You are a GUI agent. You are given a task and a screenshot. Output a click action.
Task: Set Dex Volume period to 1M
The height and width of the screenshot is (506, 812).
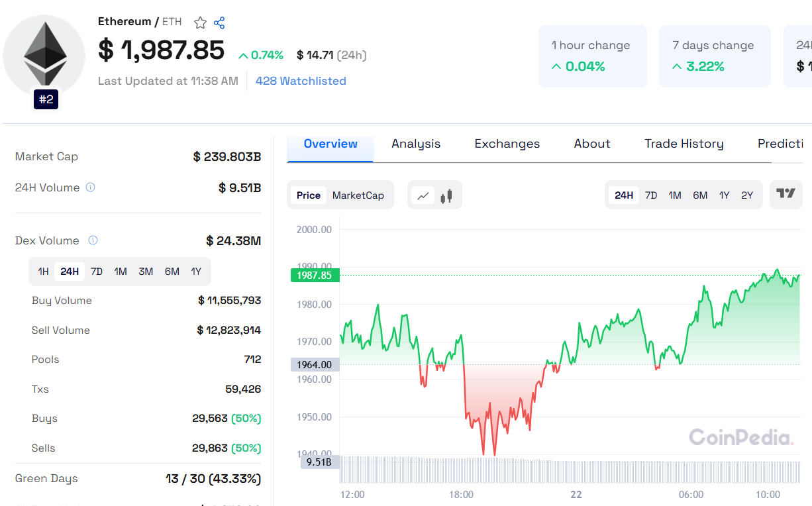pyautogui.click(x=121, y=272)
